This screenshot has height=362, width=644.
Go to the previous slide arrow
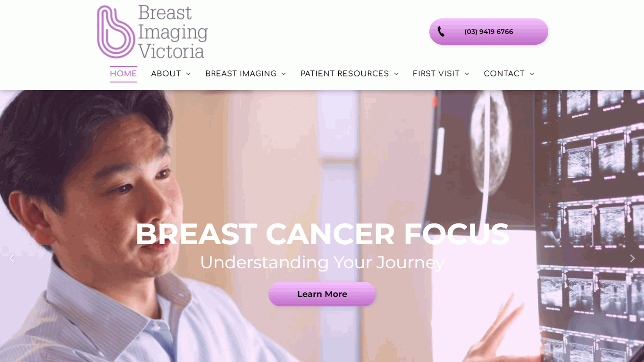[12, 258]
